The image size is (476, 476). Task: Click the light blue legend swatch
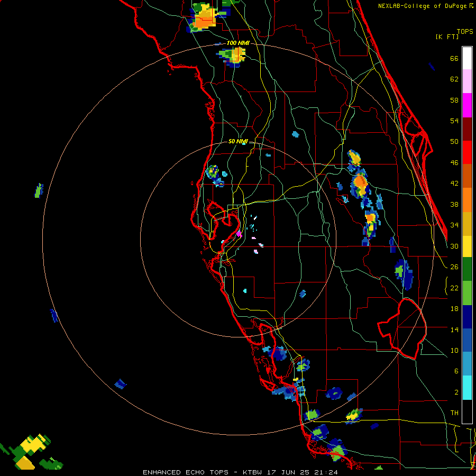[467, 364]
